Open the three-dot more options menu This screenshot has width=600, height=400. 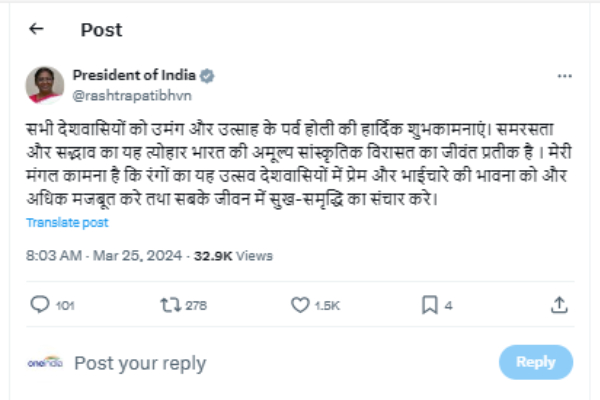pos(565,77)
